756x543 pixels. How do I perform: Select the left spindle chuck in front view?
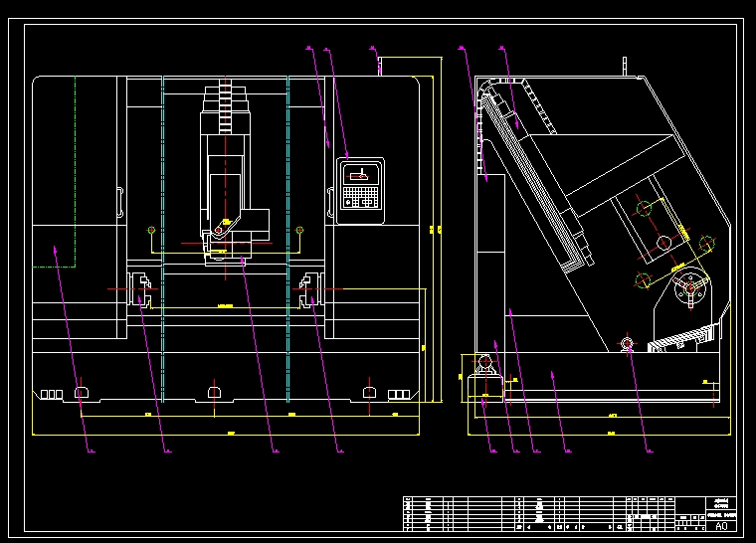139,289
